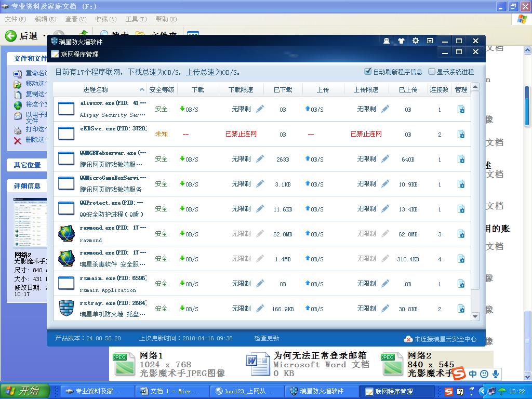
Task: Open the settings gear in Rising Firewall title bar
Action: pos(415,41)
